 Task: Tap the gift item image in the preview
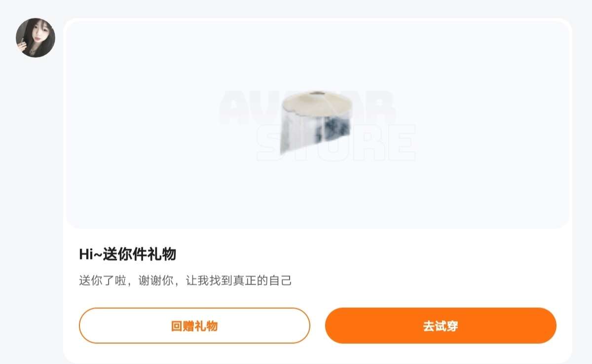317,122
